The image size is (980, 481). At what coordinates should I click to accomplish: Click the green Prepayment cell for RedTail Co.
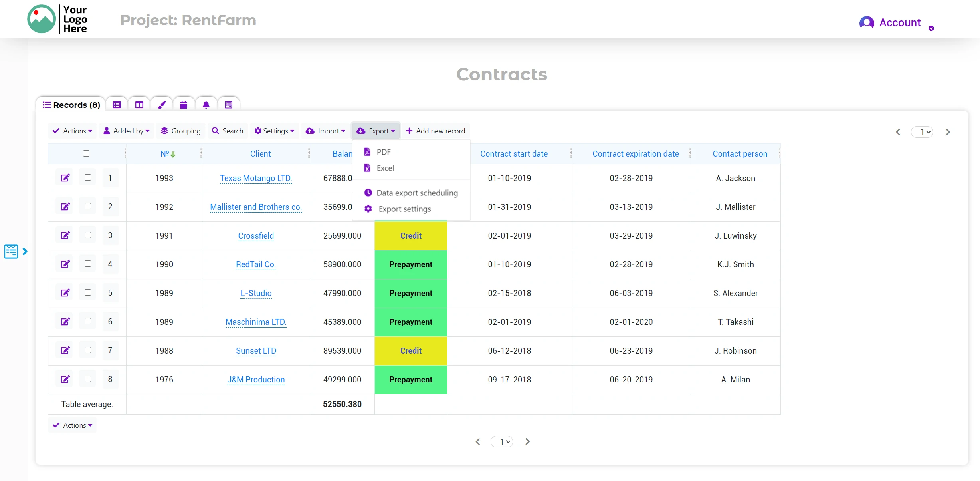(x=410, y=264)
